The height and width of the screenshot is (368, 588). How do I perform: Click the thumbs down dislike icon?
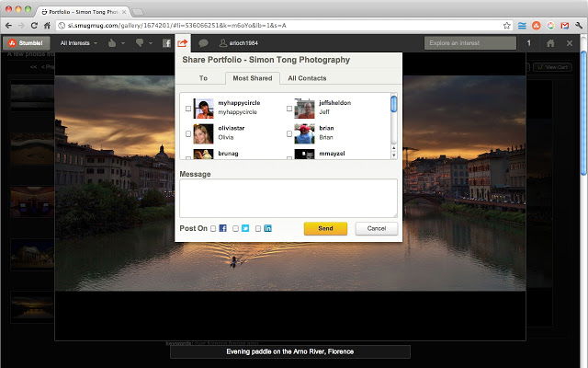point(140,43)
